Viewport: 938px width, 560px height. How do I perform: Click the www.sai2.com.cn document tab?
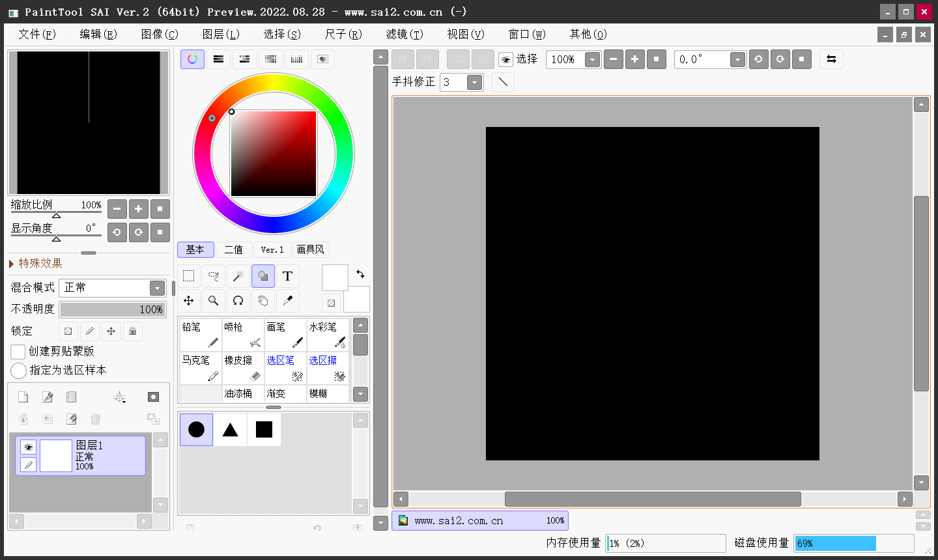click(480, 521)
